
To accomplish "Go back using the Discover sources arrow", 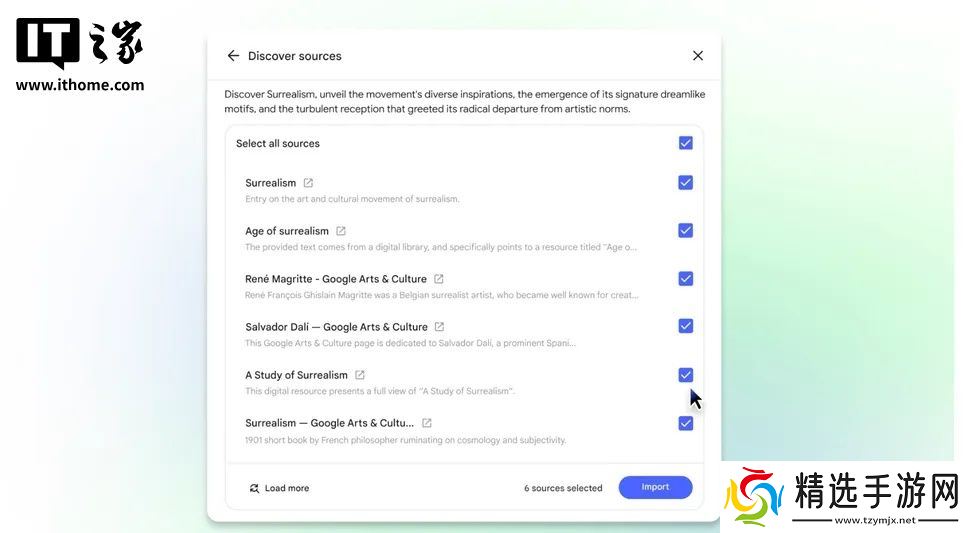I will click(x=233, y=56).
